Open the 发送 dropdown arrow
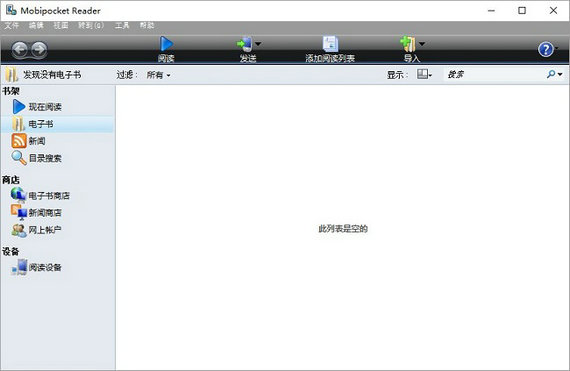The height and width of the screenshot is (371, 570). [x=258, y=44]
